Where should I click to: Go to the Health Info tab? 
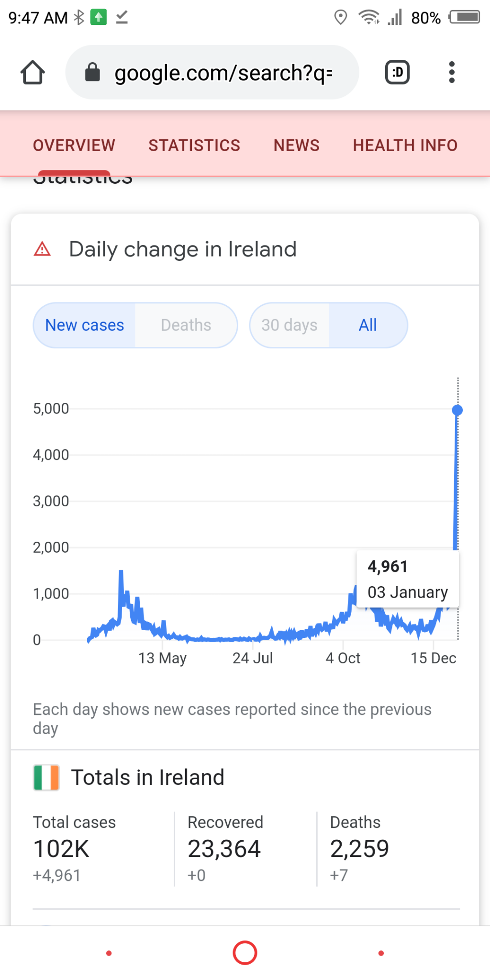[x=405, y=145]
